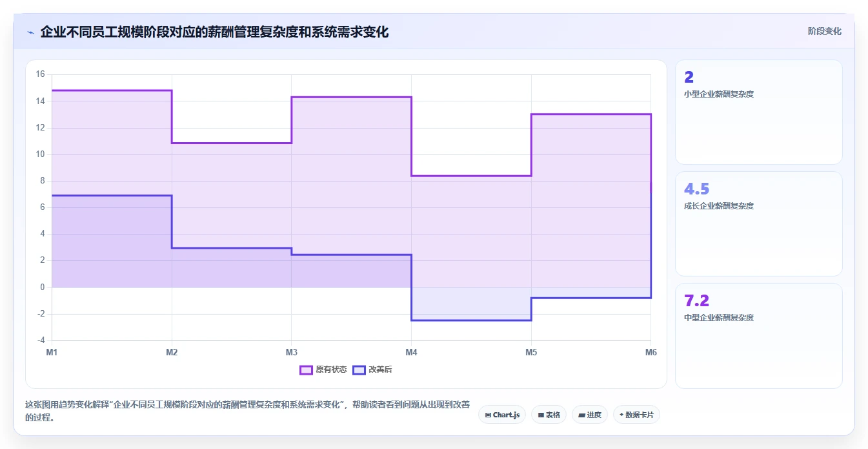Viewport: 868px width, 449px height.
Task: Click the value 2 in the first card
Action: (689, 78)
